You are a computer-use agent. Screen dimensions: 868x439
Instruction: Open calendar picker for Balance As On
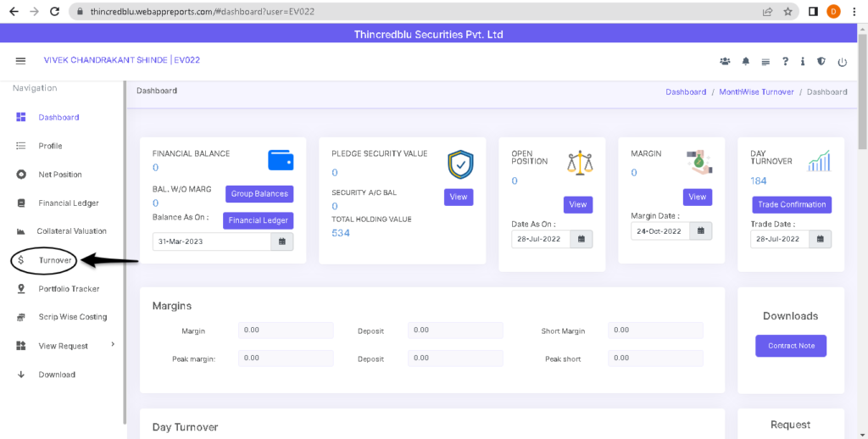281,242
